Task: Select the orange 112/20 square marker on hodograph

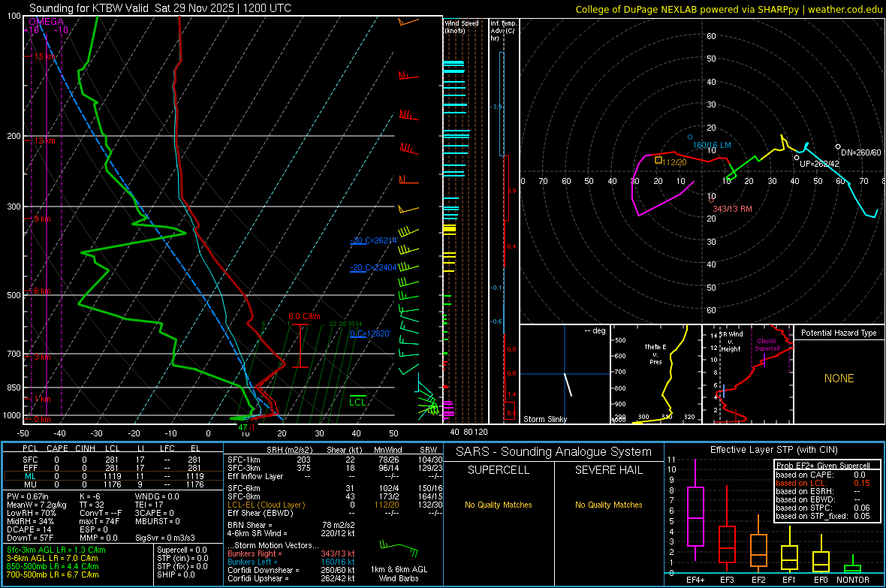Action: (658, 161)
